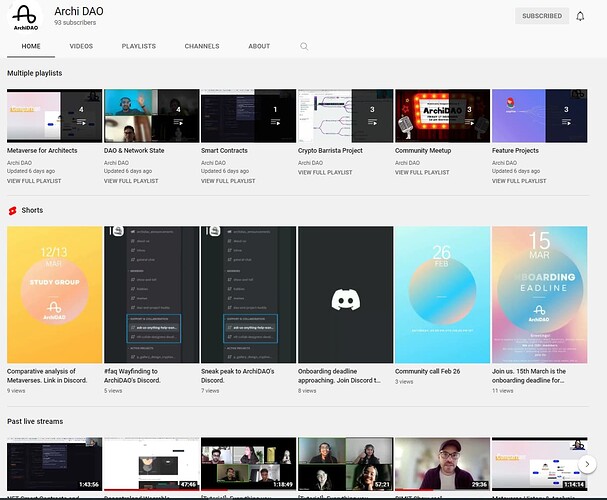The width and height of the screenshot is (607, 500).
Task: Play the 1:43:56 live stream video
Action: tap(55, 464)
